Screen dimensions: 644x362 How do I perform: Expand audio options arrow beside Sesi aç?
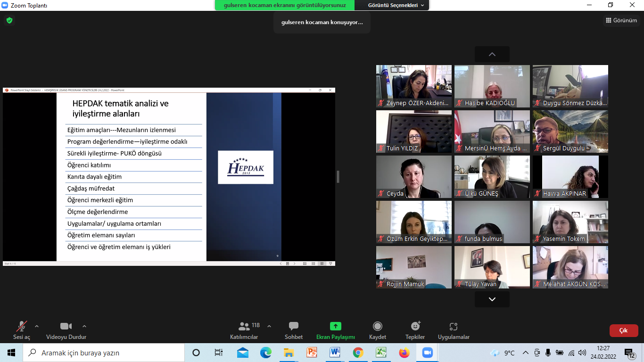(37, 326)
